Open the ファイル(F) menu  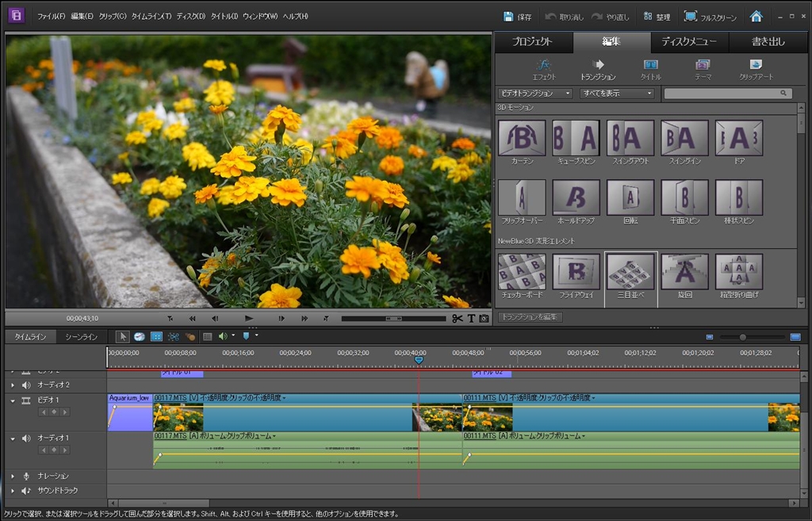51,16
